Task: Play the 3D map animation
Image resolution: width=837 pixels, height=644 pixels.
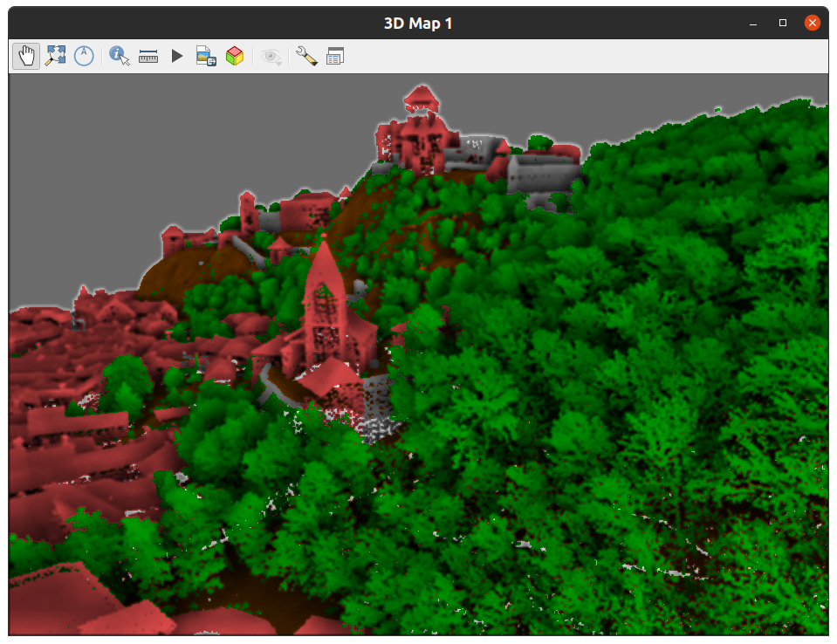Action: point(176,55)
